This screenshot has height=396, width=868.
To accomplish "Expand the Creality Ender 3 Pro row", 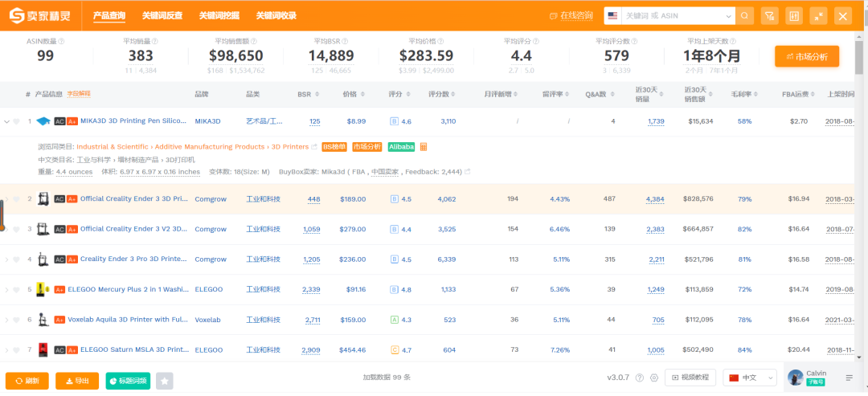I will click(x=6, y=259).
